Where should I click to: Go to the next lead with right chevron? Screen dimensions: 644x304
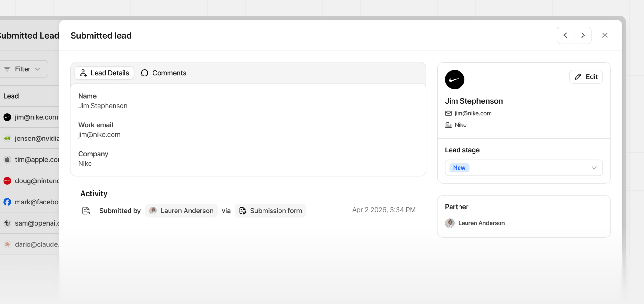click(583, 35)
